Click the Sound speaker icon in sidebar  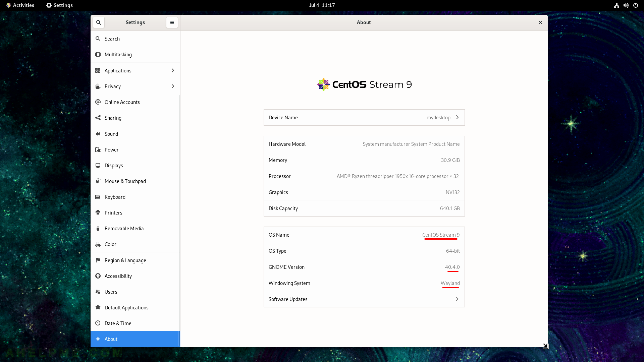[x=98, y=134]
